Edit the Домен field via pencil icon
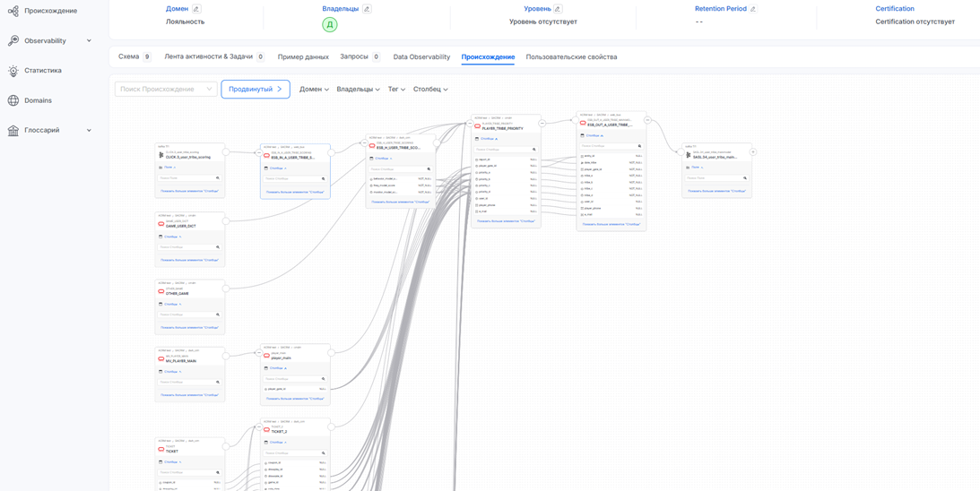Screen dimensions: 980x491 [196, 9]
